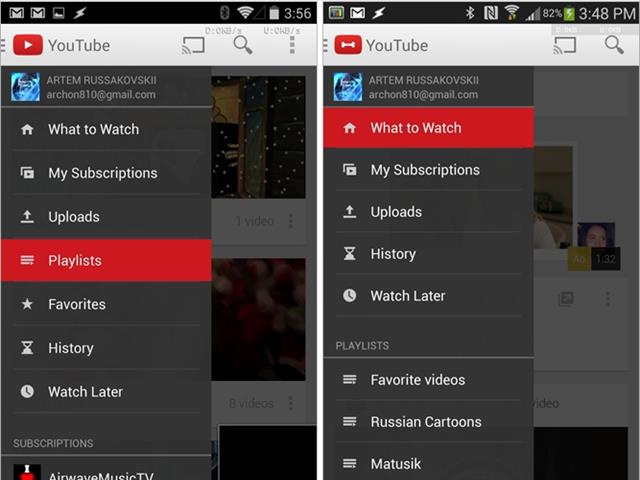
Task: Open dimmed playlist thumbnail above 8 videos
Action: (x=258, y=319)
